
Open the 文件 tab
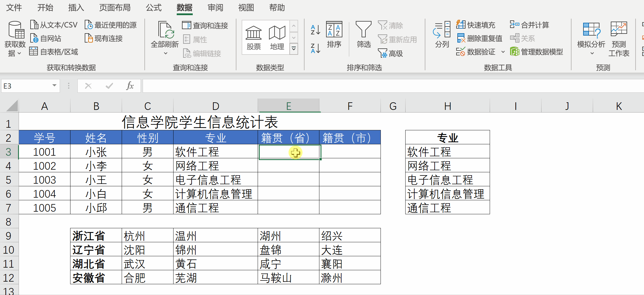tap(14, 8)
